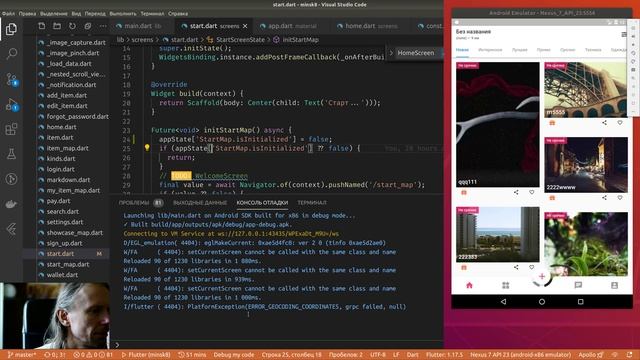This screenshot has height=360, width=640.
Task: Open the emulator app filter menu icon
Action: [623, 35]
